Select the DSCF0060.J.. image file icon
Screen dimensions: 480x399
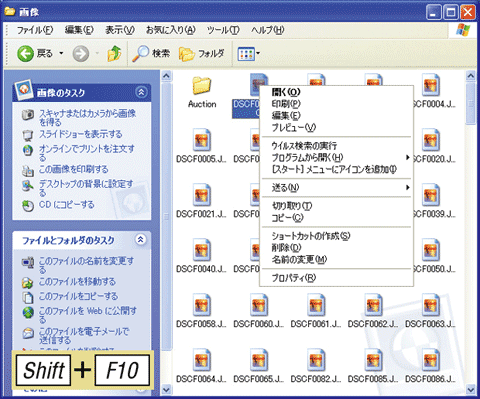259,305
